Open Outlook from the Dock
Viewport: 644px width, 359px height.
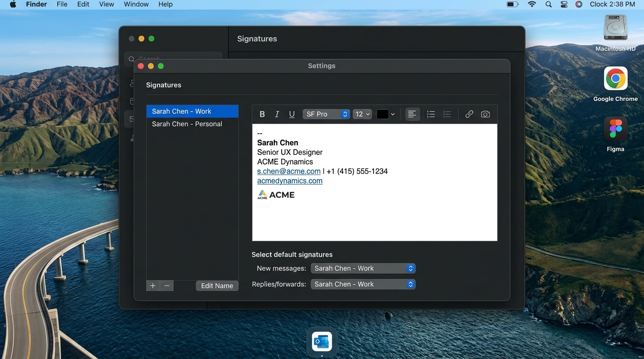(322, 342)
